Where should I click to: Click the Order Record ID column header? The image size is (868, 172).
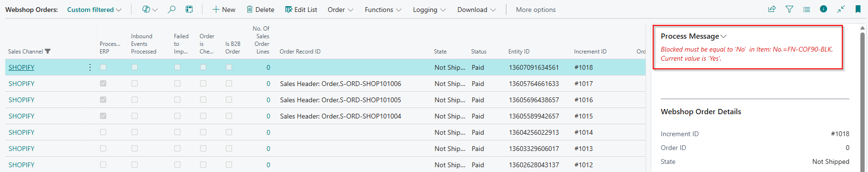click(x=300, y=52)
